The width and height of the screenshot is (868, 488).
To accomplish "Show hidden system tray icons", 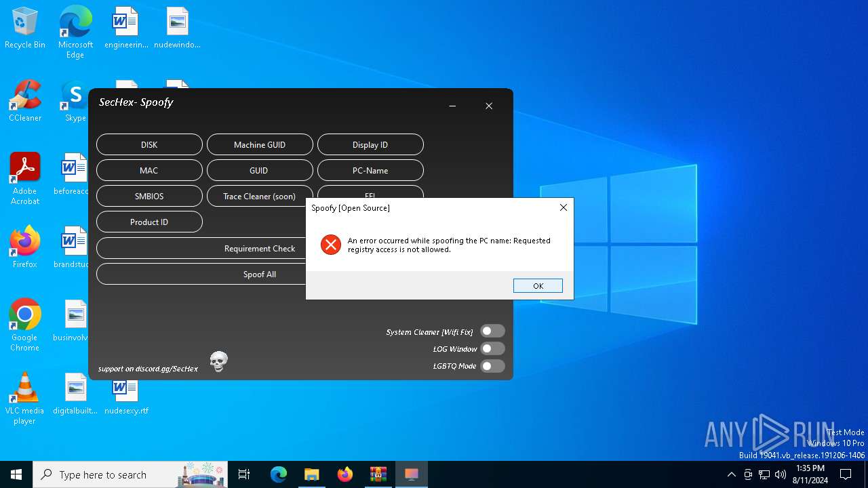I will coord(731,474).
